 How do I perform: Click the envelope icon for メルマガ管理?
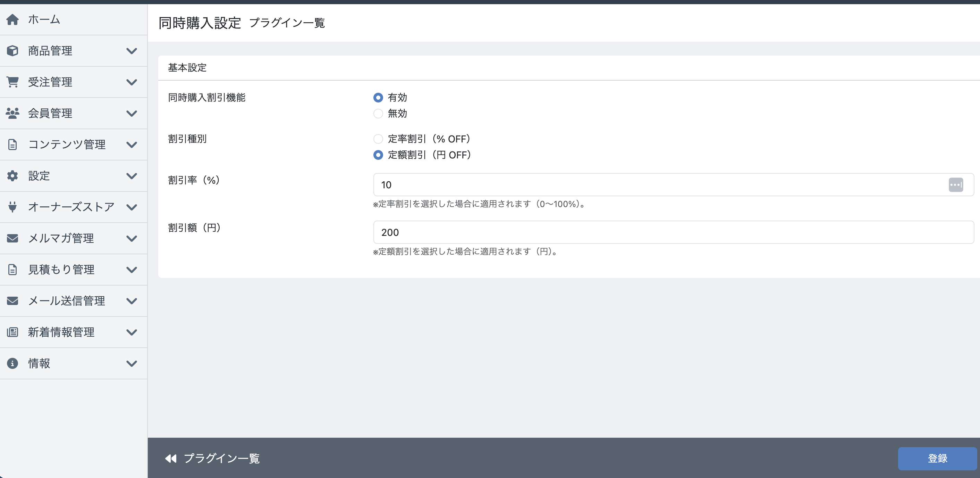12,238
